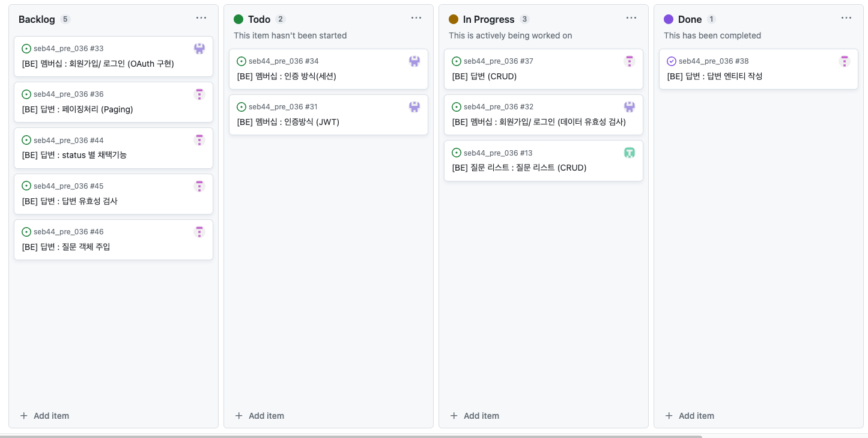Click the purple Done status color dot
Viewport: 868px width, 438px height.
pyautogui.click(x=669, y=19)
